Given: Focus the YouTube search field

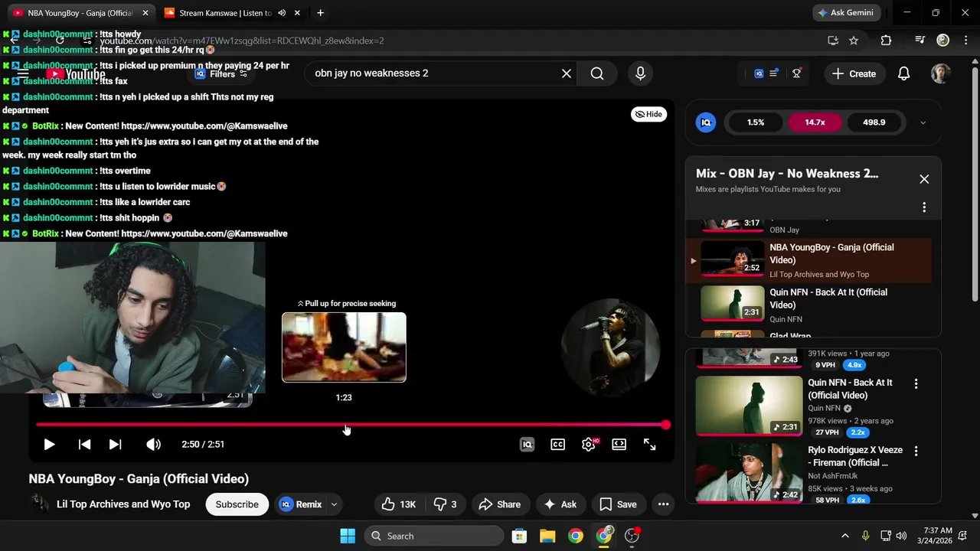Looking at the screenshot, I should coord(433,73).
